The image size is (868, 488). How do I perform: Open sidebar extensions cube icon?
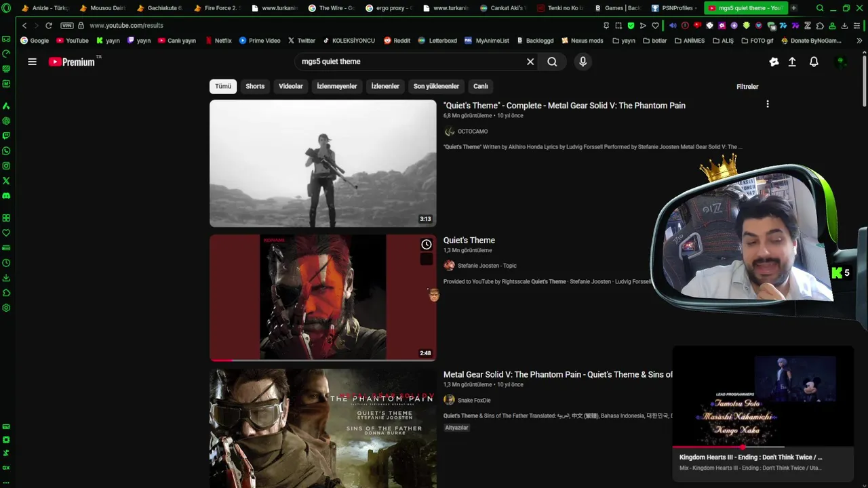tap(6, 293)
